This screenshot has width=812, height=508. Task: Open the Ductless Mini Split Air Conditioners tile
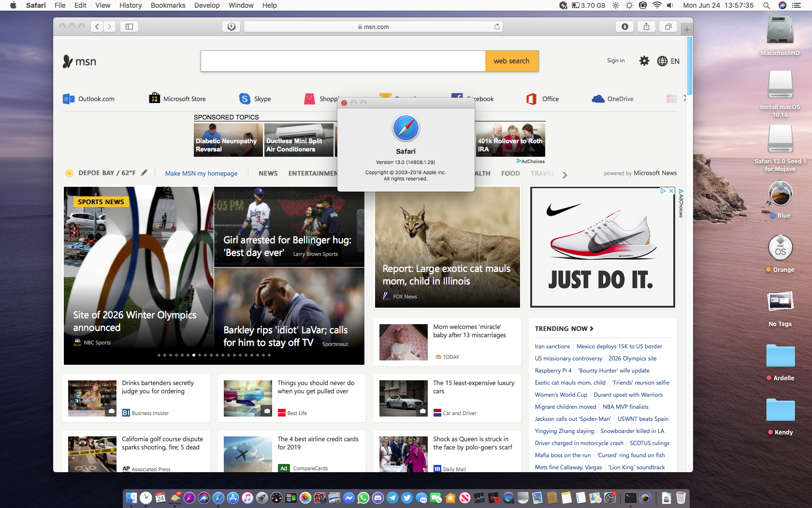299,140
